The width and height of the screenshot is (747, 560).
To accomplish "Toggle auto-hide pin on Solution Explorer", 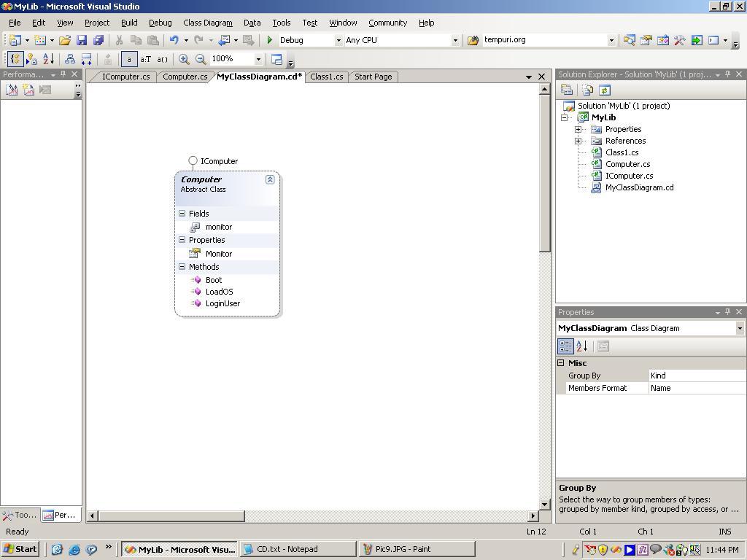I will (x=727, y=74).
